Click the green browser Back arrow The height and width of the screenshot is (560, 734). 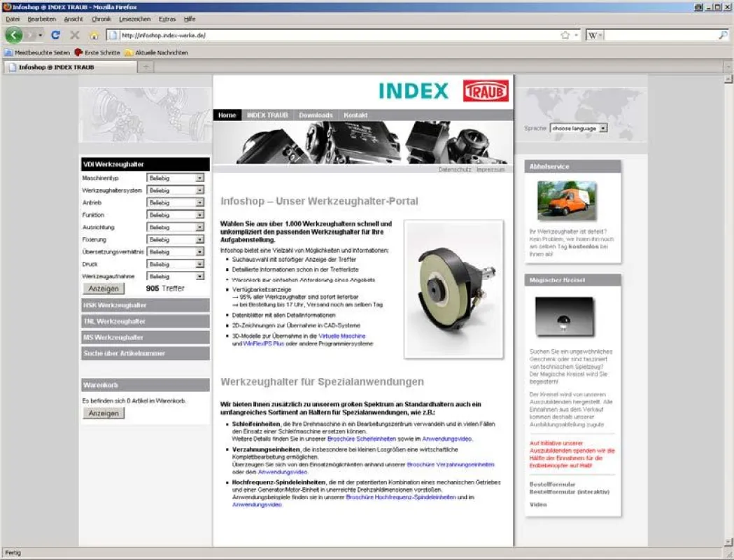(14, 34)
